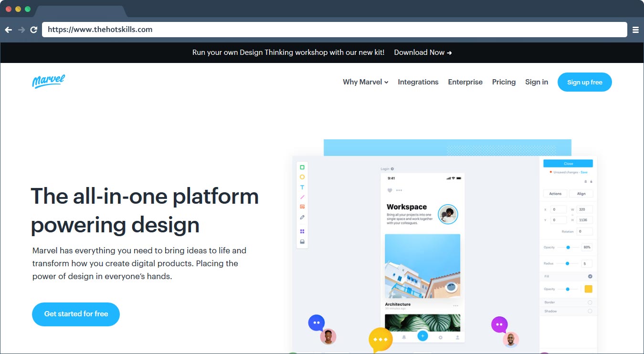Select the green rectangle tool
Viewport: 644px width, 354px height.
point(302,167)
